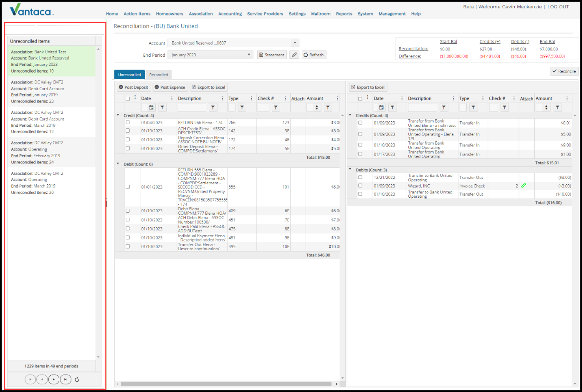Click the green paperclip on Wizard, INC row
Screen dimensions: 582x392
[x=524, y=186]
